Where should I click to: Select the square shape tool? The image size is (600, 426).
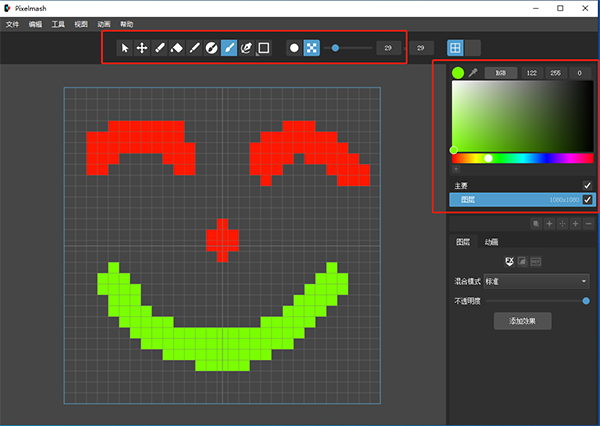point(264,47)
